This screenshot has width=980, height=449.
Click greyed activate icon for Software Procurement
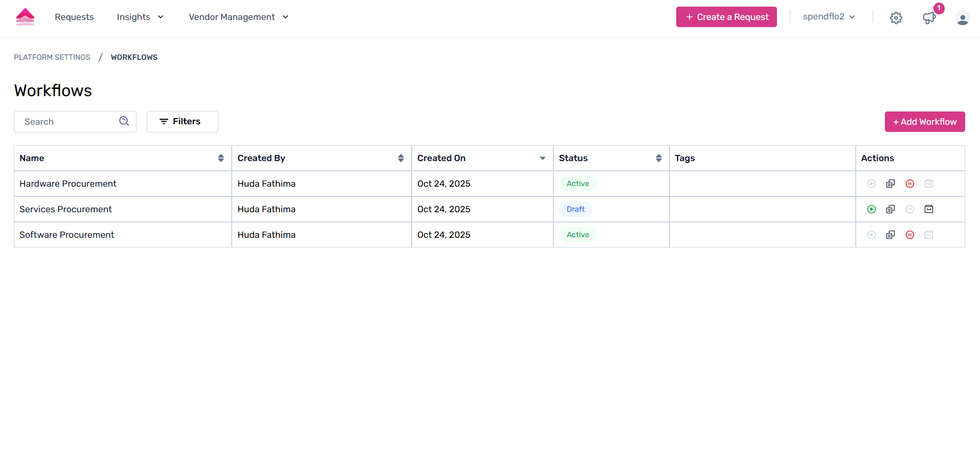click(x=872, y=235)
